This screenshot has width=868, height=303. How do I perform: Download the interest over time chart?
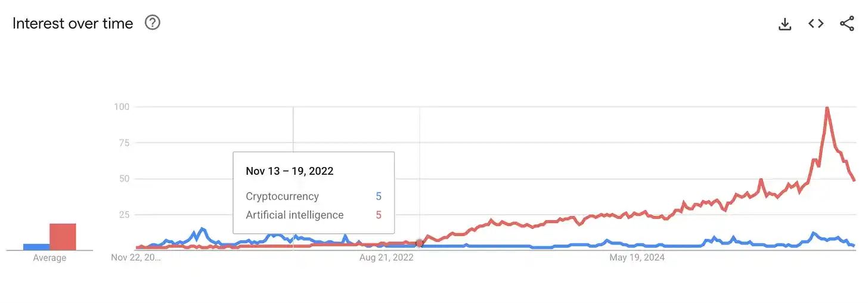coord(785,24)
